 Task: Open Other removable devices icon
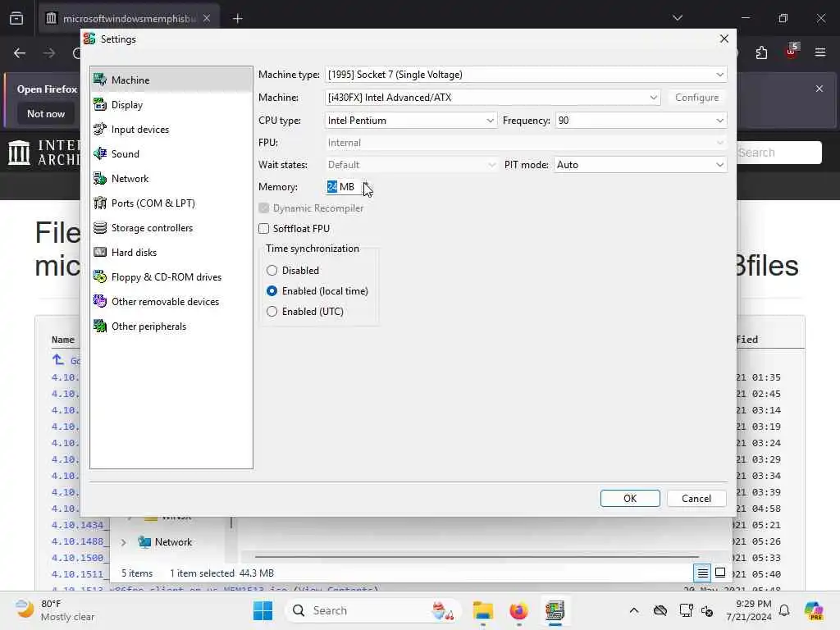pyautogui.click(x=99, y=302)
